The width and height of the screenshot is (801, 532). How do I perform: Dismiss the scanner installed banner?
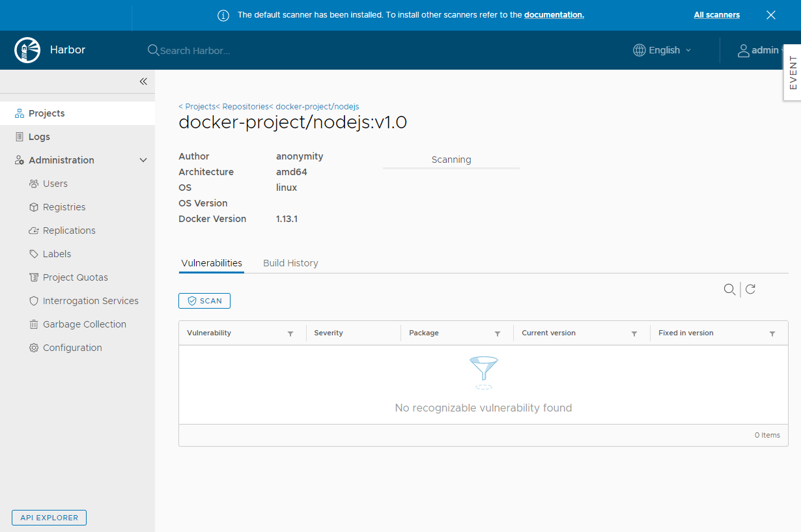click(771, 15)
